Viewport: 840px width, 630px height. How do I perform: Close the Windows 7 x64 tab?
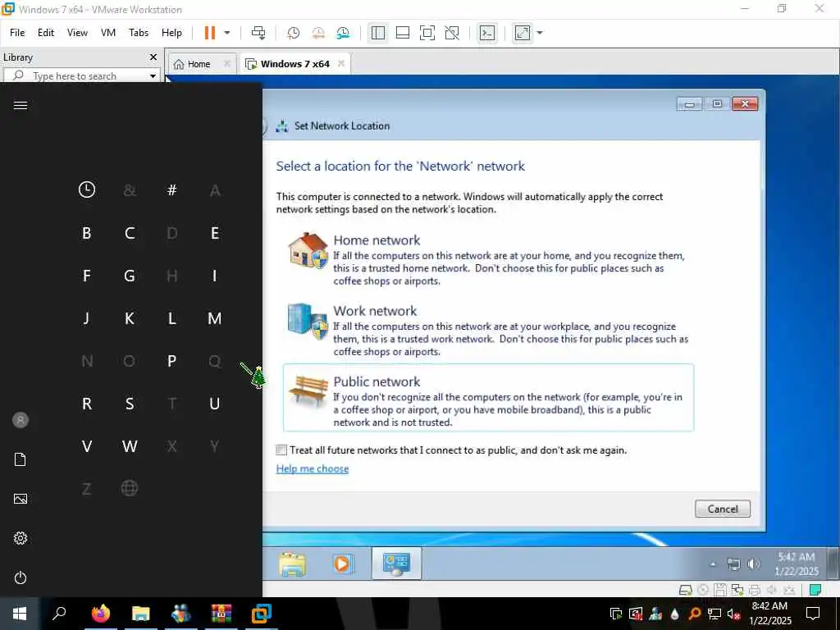click(341, 64)
